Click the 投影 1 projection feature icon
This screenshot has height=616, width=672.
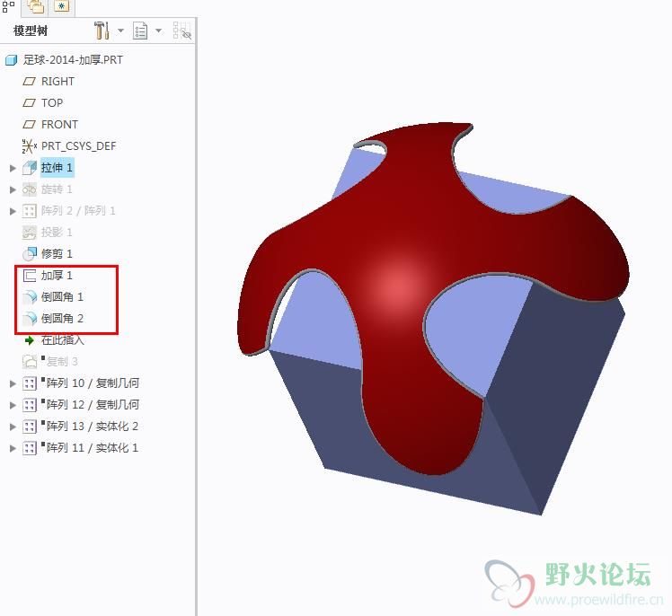[29, 233]
